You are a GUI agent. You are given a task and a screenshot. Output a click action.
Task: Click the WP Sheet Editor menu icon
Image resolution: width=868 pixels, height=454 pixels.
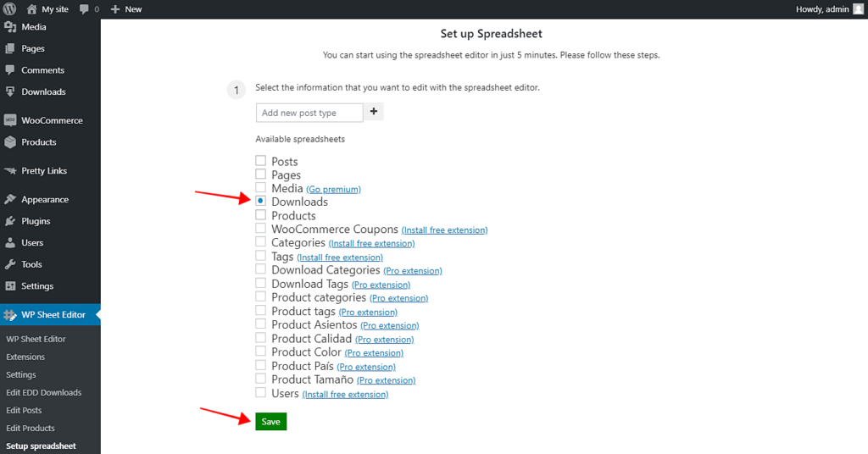click(10, 315)
